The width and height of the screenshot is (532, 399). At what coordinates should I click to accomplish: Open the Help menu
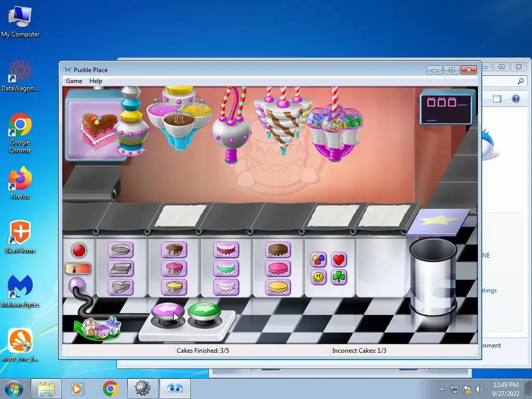click(96, 81)
